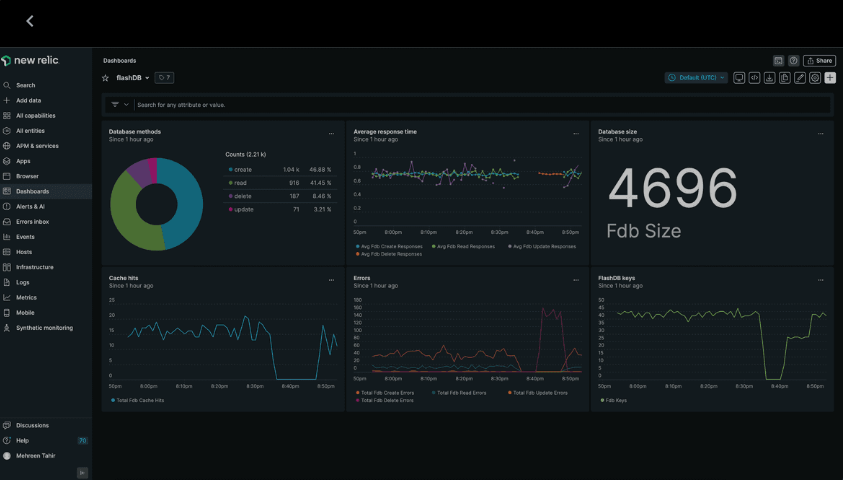The height and width of the screenshot is (481, 843).
Task: Open Database methods widget options menu
Action: [331, 134]
